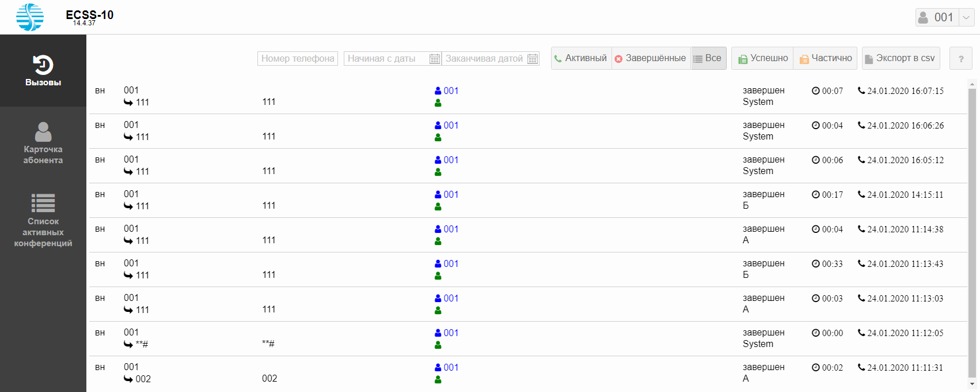Click the scrollbar up arrow
980x392 pixels.
[973, 84]
